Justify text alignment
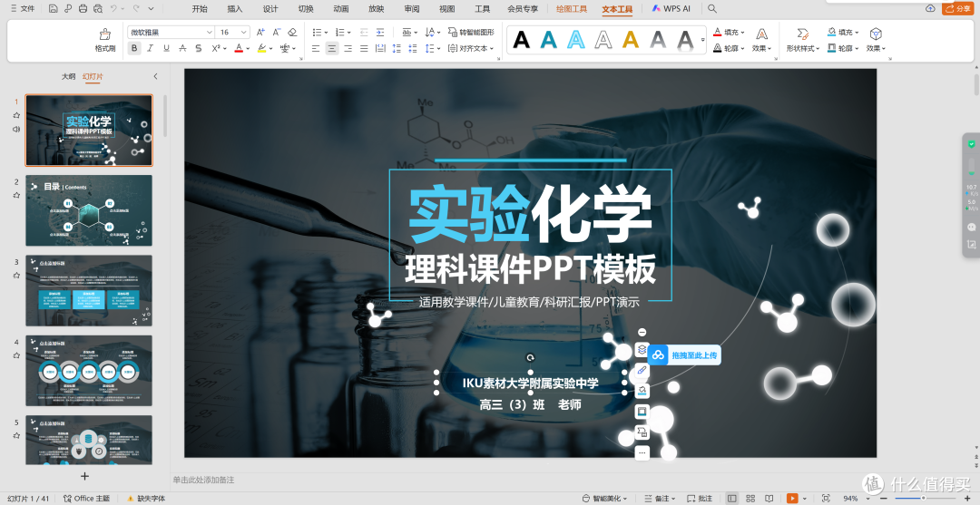Viewport: 980px width, 505px height. tap(364, 48)
